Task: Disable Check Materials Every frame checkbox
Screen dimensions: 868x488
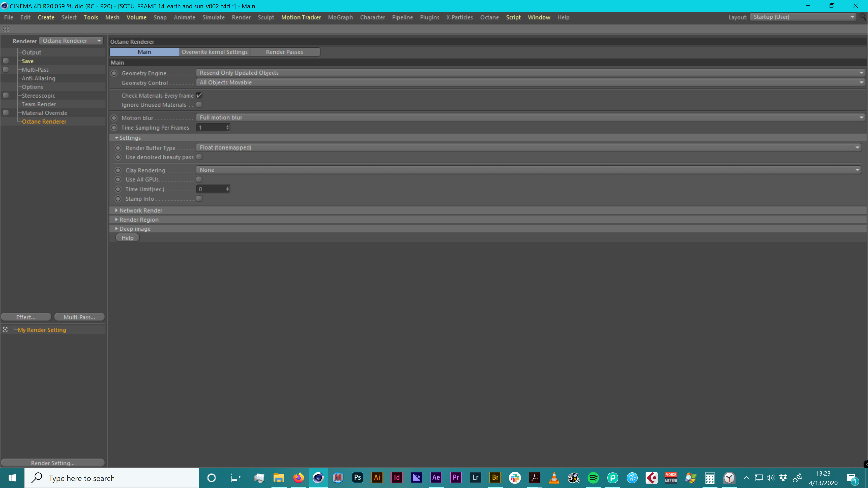Action: click(x=199, y=95)
